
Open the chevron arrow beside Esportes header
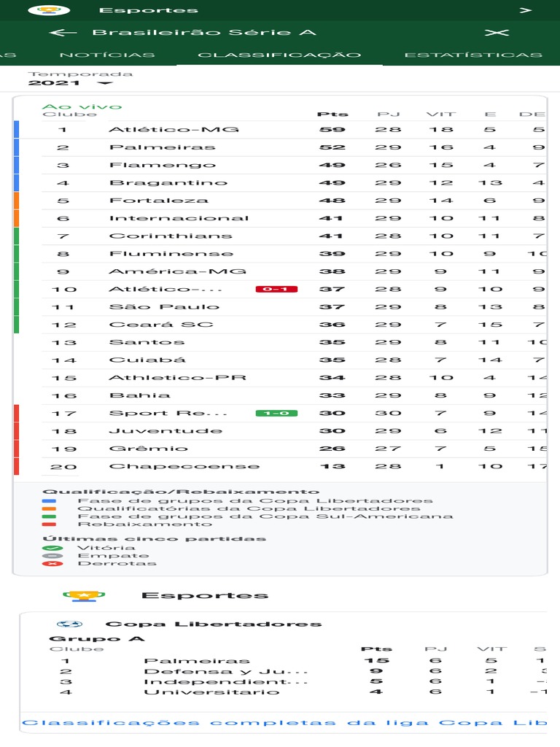pyautogui.click(x=525, y=10)
